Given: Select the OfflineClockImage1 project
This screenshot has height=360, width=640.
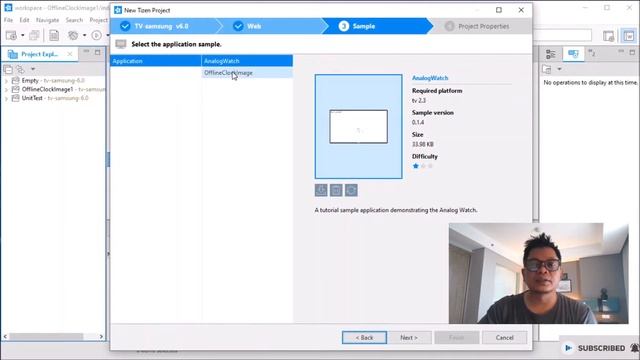Looking at the screenshot, I should 58,89.
